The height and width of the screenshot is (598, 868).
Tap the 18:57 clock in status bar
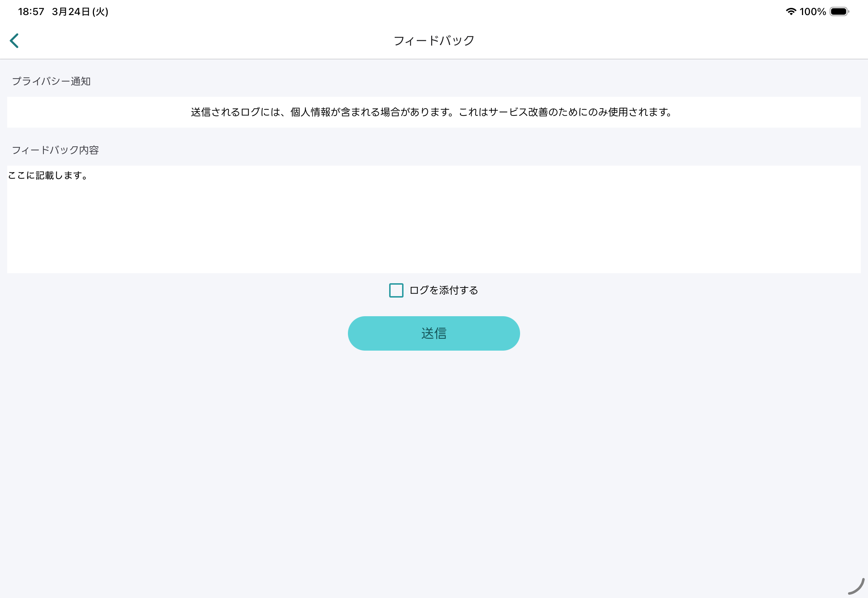click(31, 11)
